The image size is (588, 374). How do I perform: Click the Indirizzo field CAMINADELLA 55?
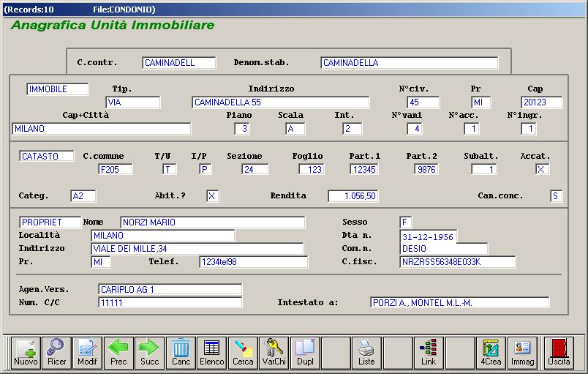[281, 102]
